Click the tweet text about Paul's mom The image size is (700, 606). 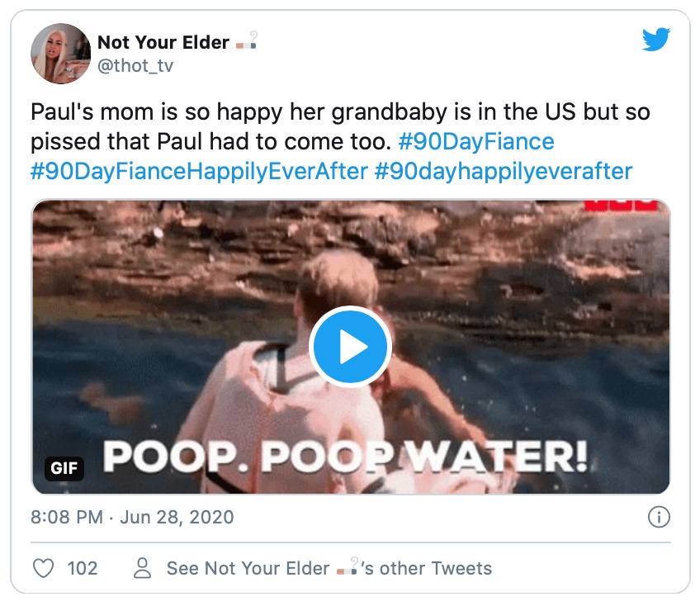248,126
